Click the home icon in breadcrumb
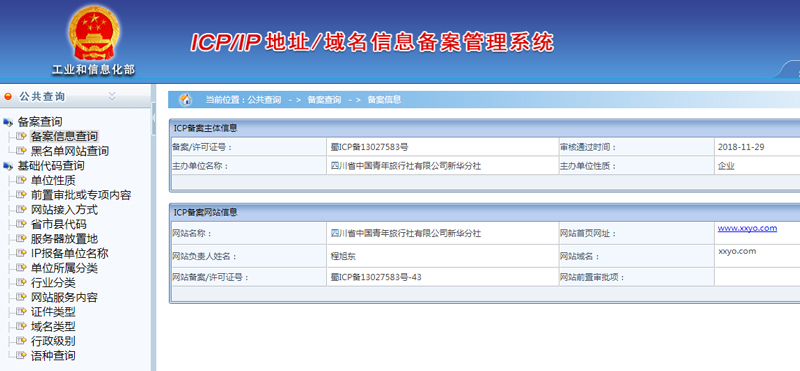This screenshot has width=800, height=371. pos(186,100)
